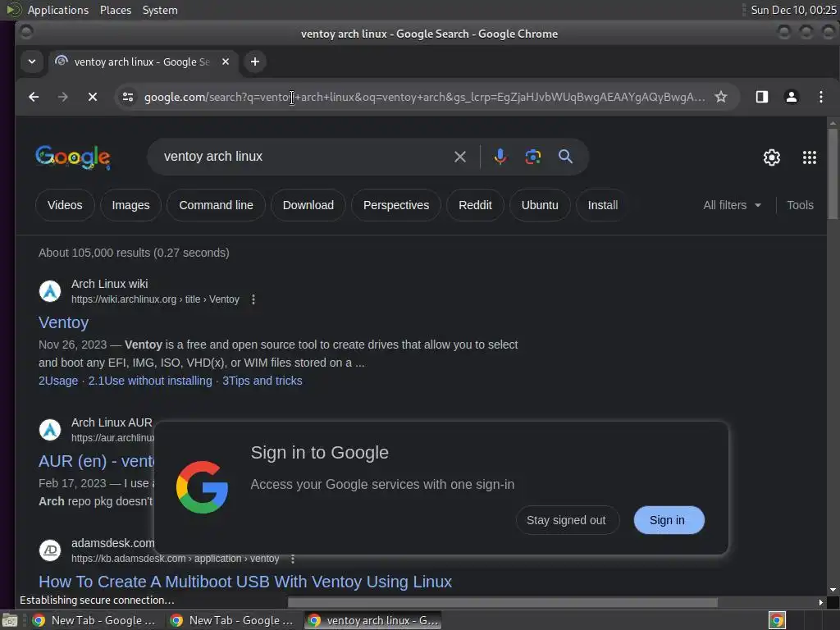Click Stay signed out button

568,520
